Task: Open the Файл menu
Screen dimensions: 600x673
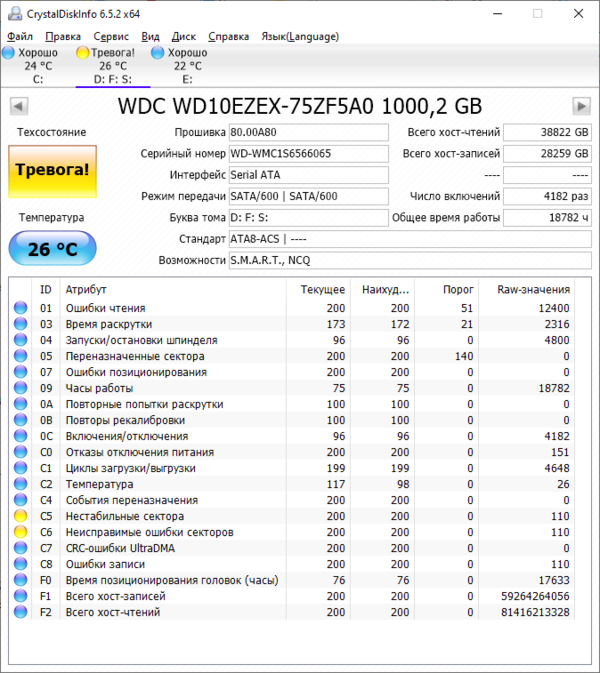Action: pyautogui.click(x=20, y=37)
